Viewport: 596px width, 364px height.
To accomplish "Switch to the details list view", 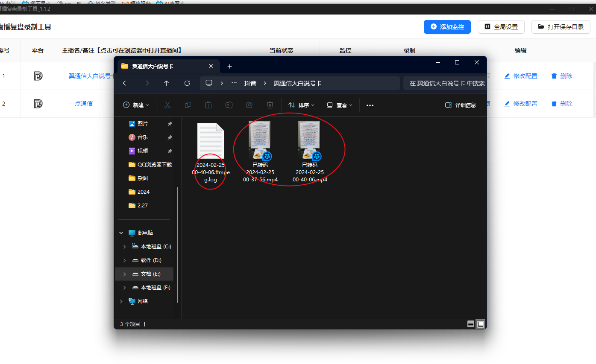I will 470,324.
